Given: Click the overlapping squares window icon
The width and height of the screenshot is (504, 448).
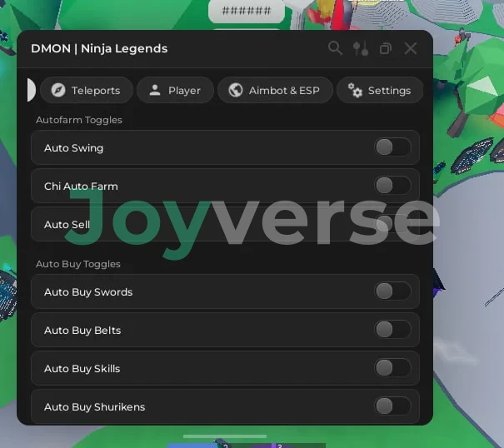Looking at the screenshot, I should (x=385, y=48).
